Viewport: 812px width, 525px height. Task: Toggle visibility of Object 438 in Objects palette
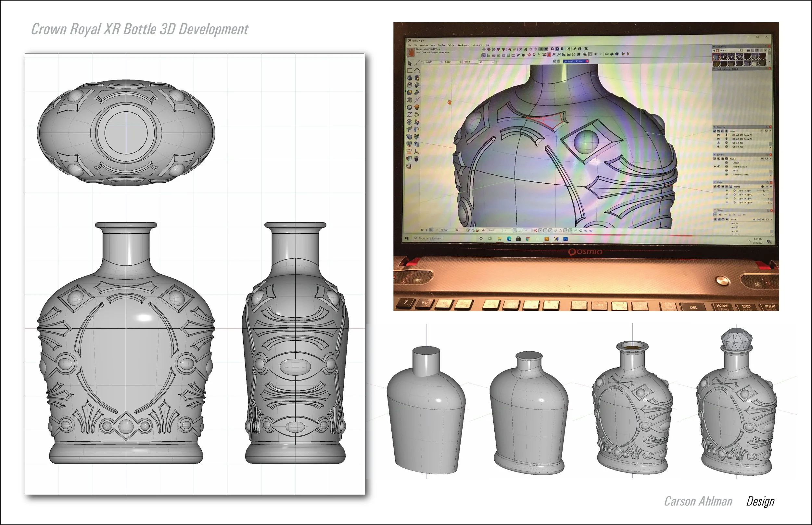tap(719, 147)
